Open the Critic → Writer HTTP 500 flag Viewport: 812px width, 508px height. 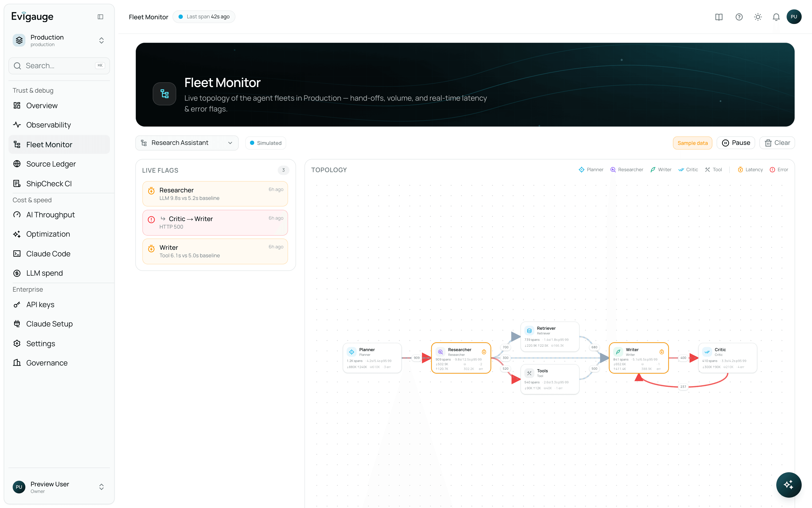(215, 222)
